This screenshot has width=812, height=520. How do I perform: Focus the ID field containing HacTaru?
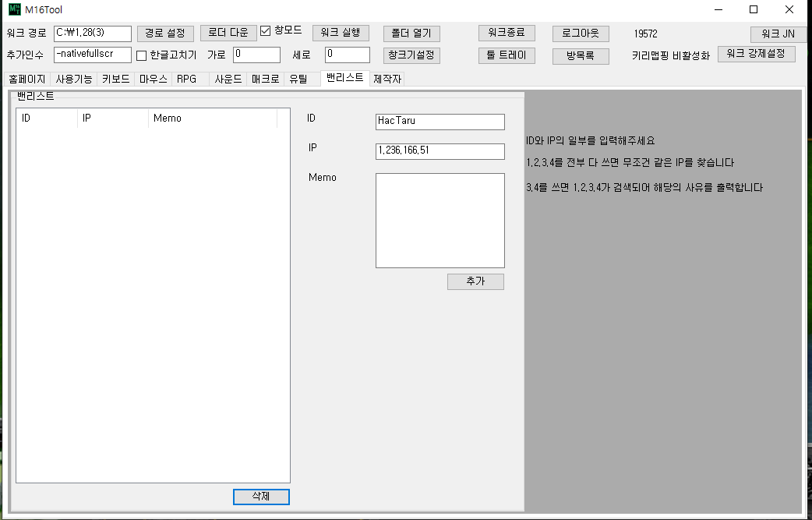(x=440, y=122)
